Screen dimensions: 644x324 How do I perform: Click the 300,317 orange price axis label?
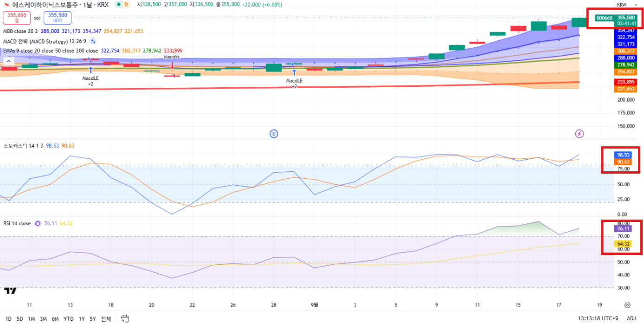pos(626,51)
